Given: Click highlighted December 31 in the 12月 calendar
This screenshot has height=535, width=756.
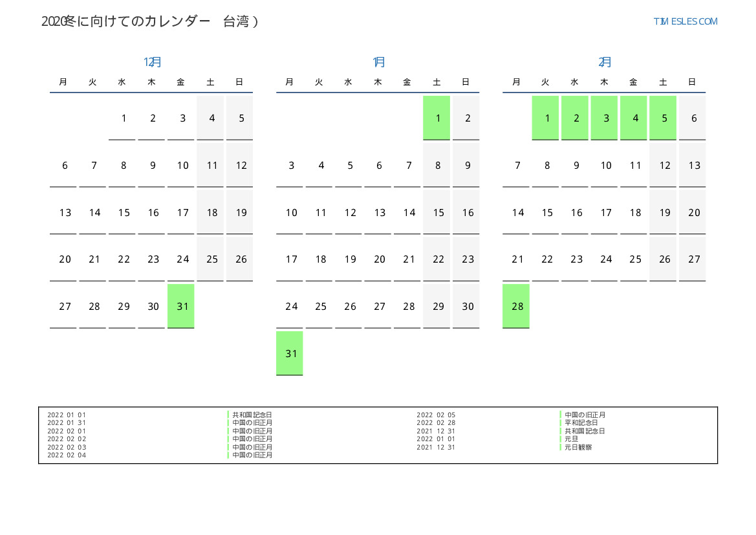Looking at the screenshot, I should [x=181, y=307].
